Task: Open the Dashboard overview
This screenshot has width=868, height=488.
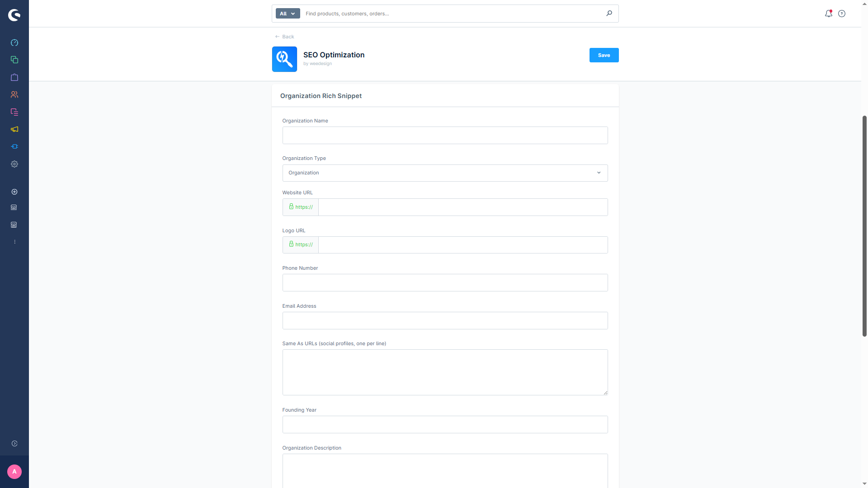Action: coord(14,42)
